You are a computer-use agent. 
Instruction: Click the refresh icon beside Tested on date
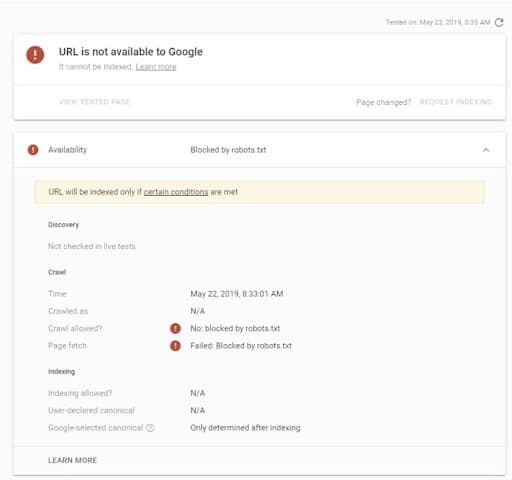[499, 22]
